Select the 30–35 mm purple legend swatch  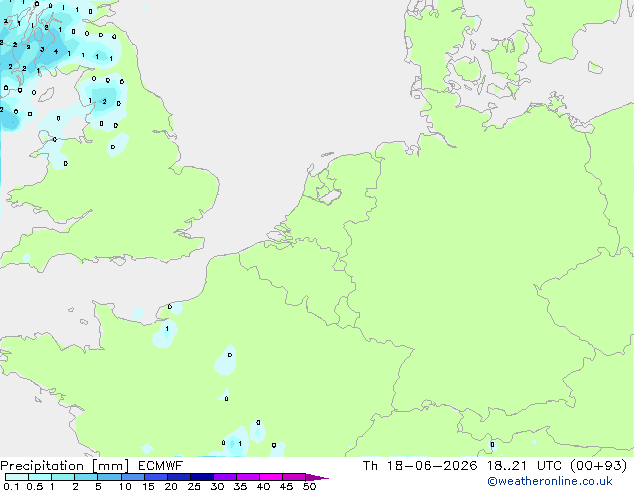coord(225,477)
